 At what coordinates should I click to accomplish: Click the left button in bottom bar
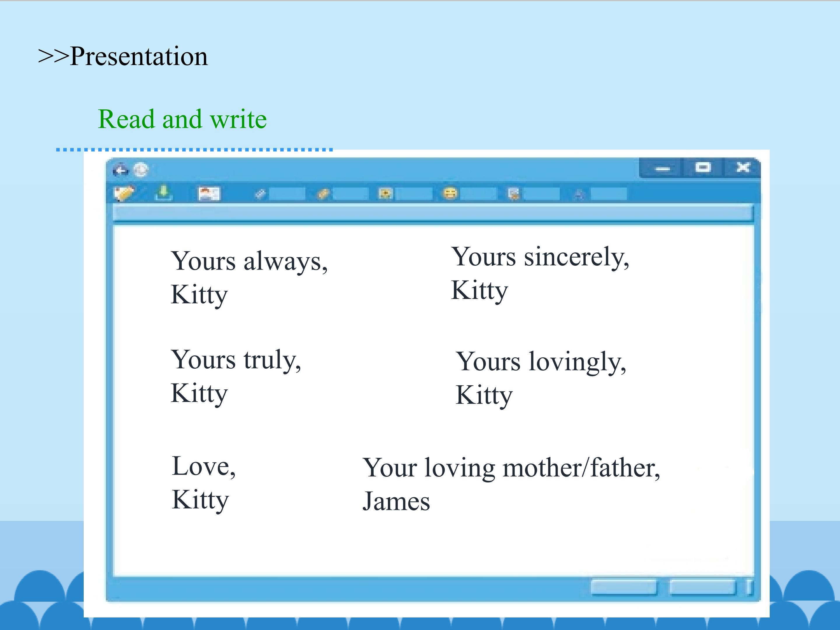[x=624, y=587]
